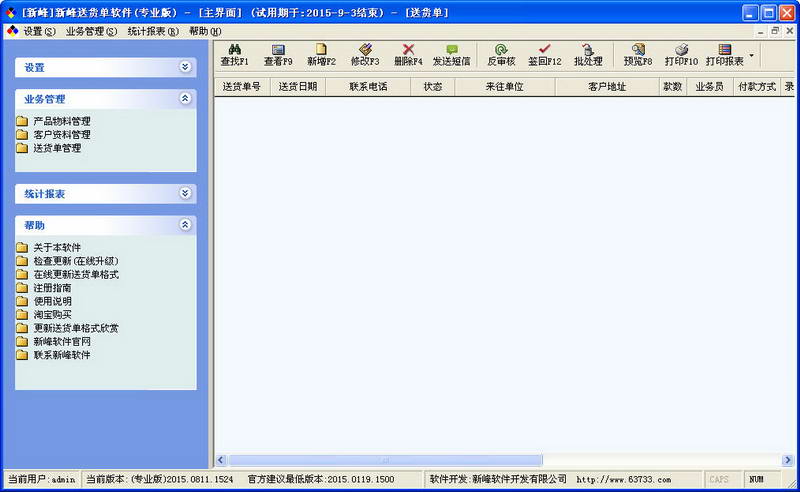Click the 签回F12 checkmark icon
Viewport: 800px width, 492px height.
[544, 49]
